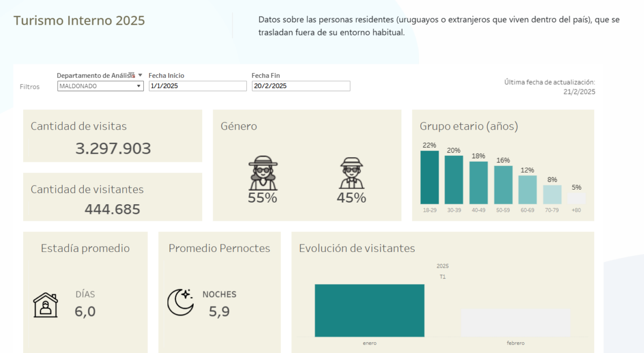
Task: Select the enero bar in Evolución de visitantes
Action: (x=370, y=310)
